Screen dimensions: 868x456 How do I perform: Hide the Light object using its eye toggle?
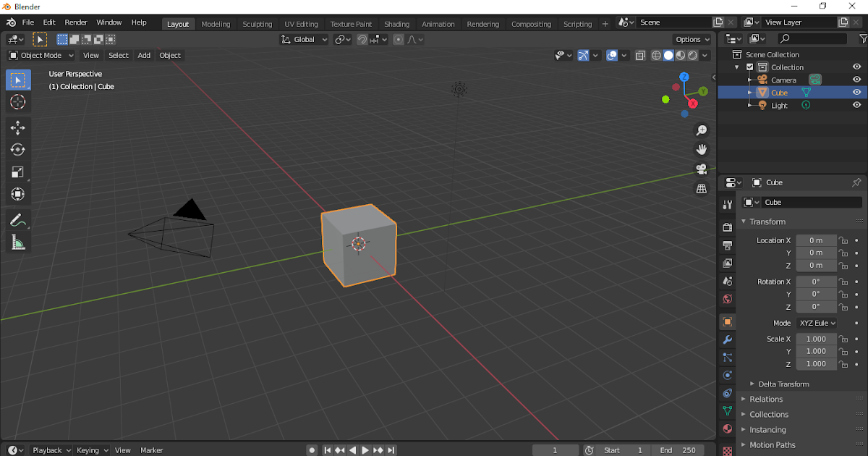[x=856, y=105]
